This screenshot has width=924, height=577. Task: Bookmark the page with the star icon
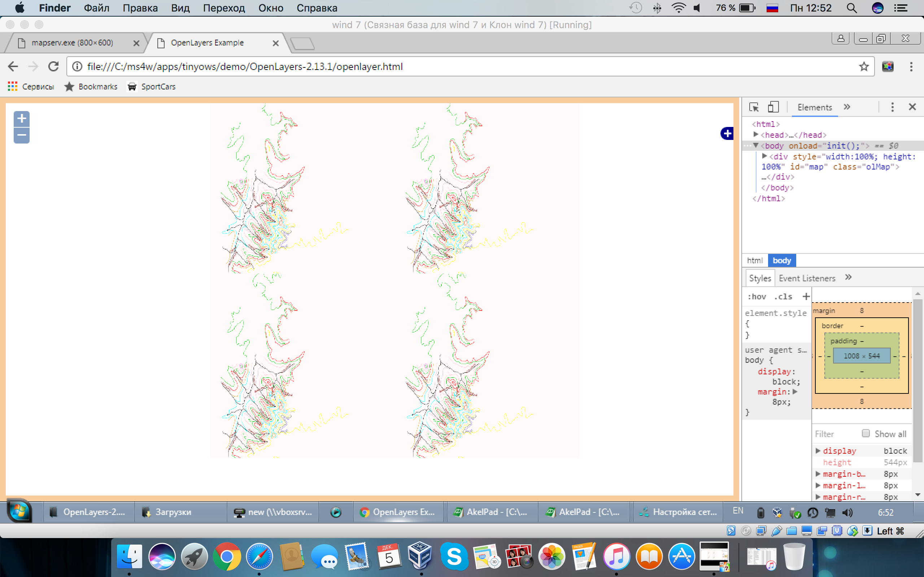864,66
